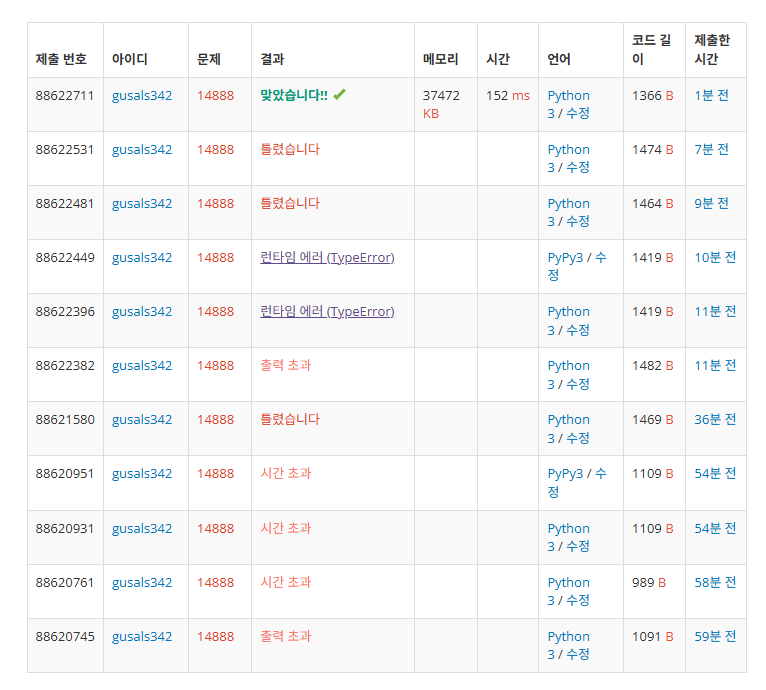Image resolution: width=766 pixels, height=690 pixels.
Task: Open Python 3 / 수정 link for submission 88622711
Action: [569, 105]
